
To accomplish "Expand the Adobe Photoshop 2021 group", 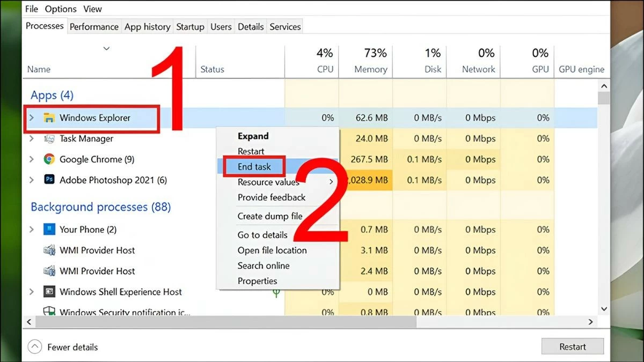I will point(32,180).
